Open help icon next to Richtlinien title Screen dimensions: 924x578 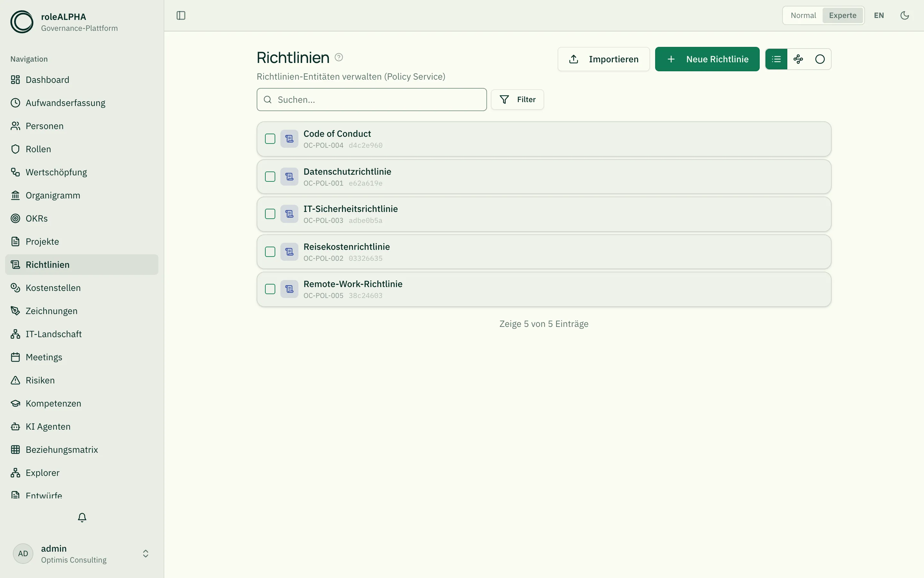[339, 57]
